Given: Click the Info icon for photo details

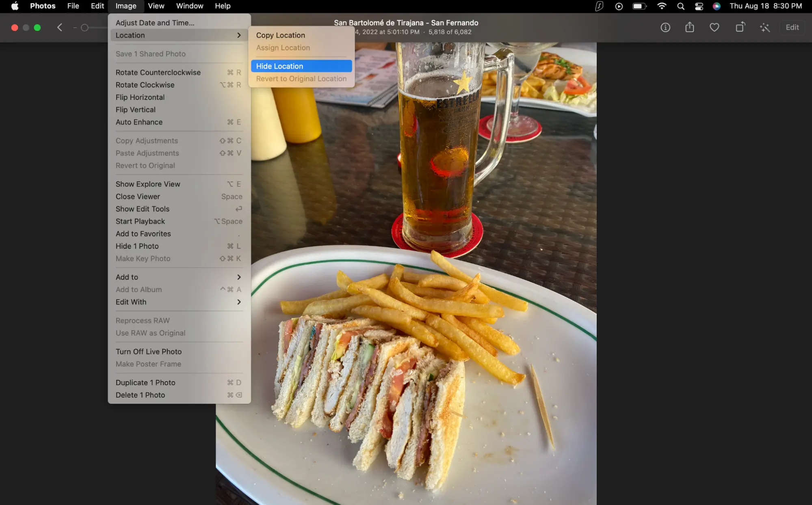Looking at the screenshot, I should [x=665, y=27].
